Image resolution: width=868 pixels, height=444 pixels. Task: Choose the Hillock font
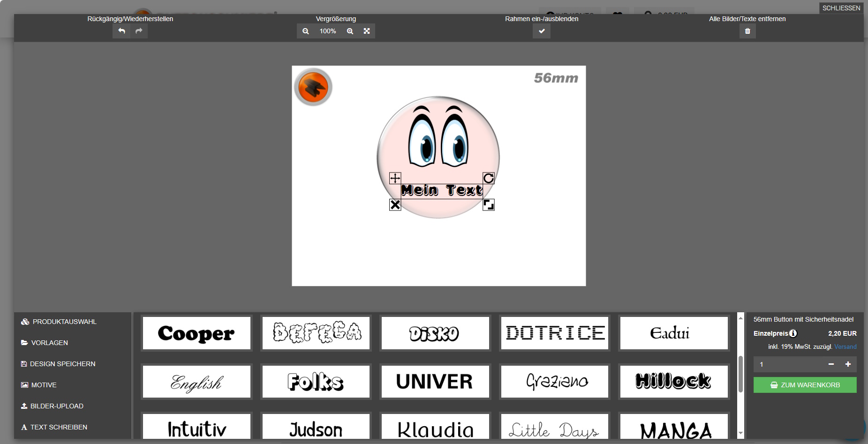[674, 382]
